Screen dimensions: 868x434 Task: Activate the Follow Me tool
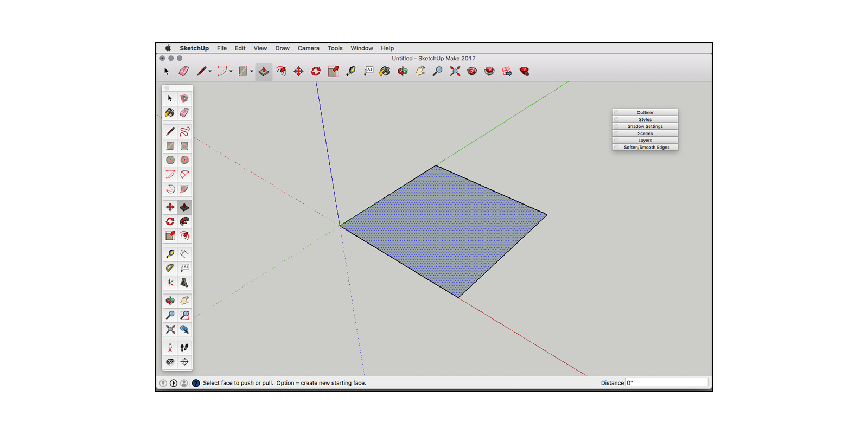[x=184, y=221]
